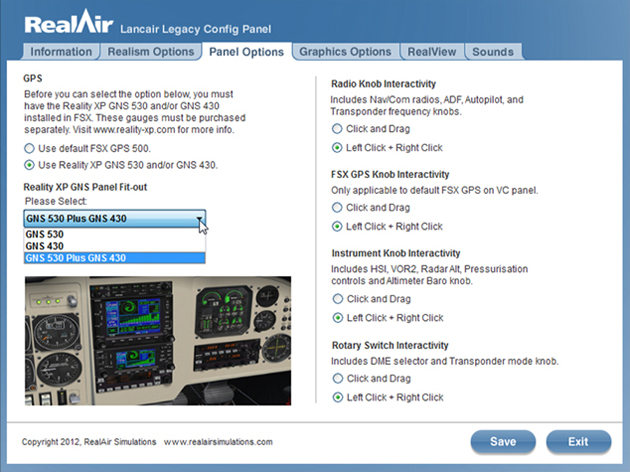The width and height of the screenshot is (630, 472).
Task: Toggle the GNS panel fit-out dropdown arrow
Action: click(x=199, y=219)
